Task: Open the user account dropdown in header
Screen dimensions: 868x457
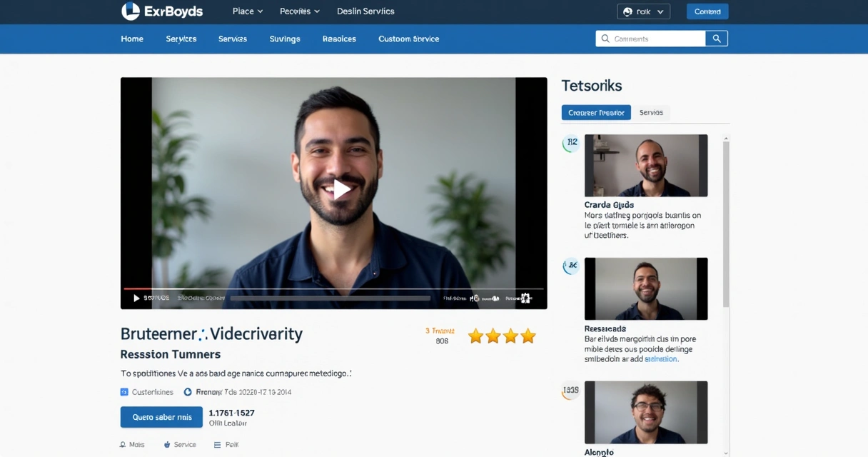Action: pyautogui.click(x=643, y=11)
